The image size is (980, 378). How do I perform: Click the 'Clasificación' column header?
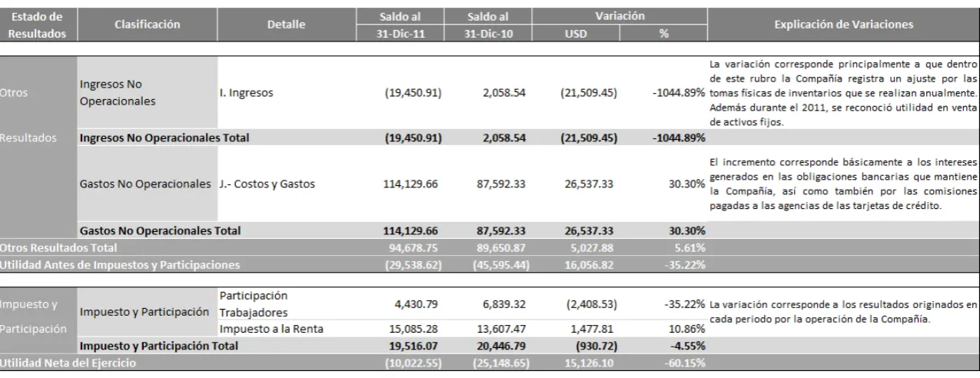148,24
